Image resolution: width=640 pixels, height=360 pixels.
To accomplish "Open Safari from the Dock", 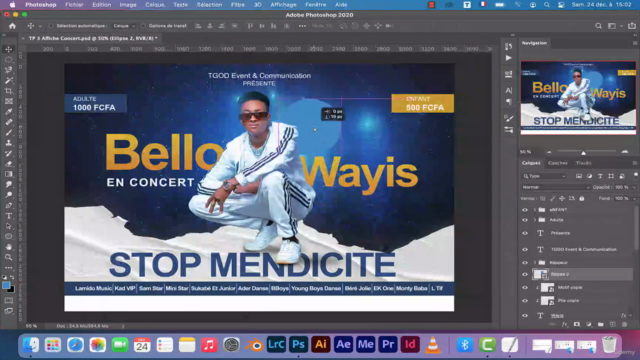I will [x=75, y=345].
